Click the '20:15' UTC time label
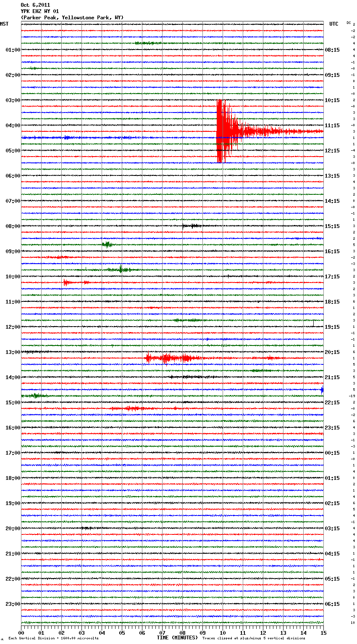Viewport: 357px width, 644px height. [x=332, y=352]
